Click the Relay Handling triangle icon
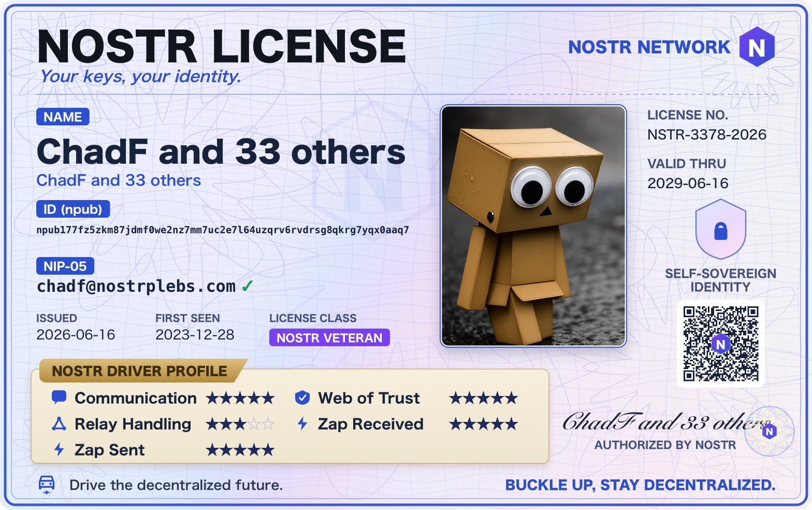 [59, 424]
